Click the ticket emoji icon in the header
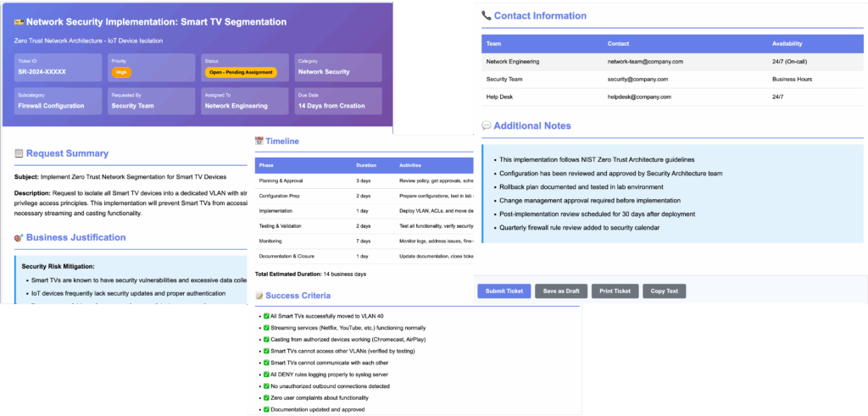Screen dimensions: 868x416 coord(20,22)
